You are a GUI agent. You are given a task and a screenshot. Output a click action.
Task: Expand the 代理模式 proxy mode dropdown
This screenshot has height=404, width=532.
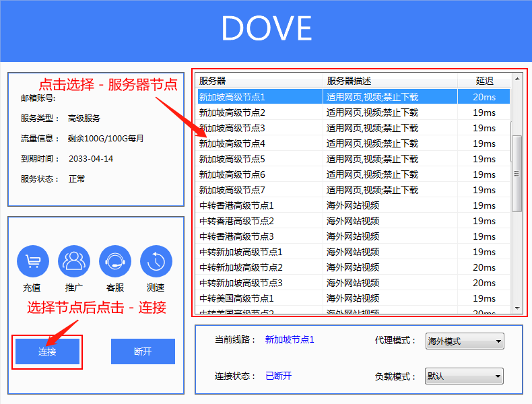pyautogui.click(x=465, y=341)
